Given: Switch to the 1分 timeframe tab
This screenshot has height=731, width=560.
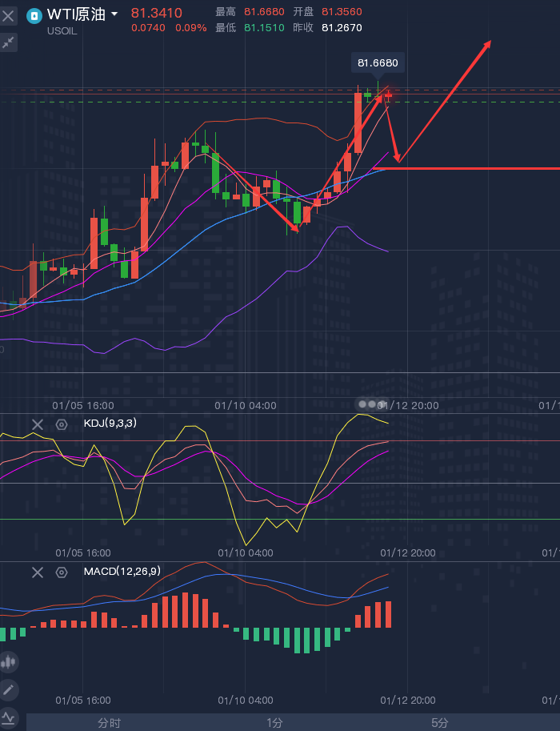Looking at the screenshot, I should point(275,723).
